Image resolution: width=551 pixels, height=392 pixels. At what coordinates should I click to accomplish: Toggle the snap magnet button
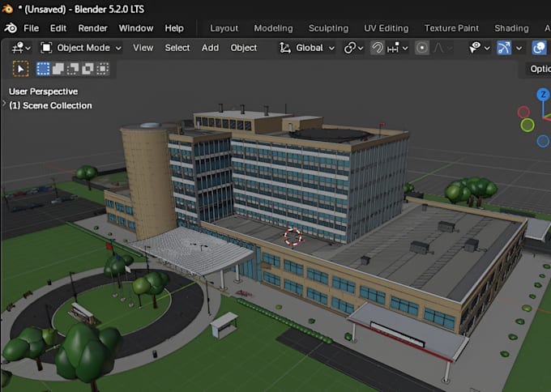[x=377, y=48]
